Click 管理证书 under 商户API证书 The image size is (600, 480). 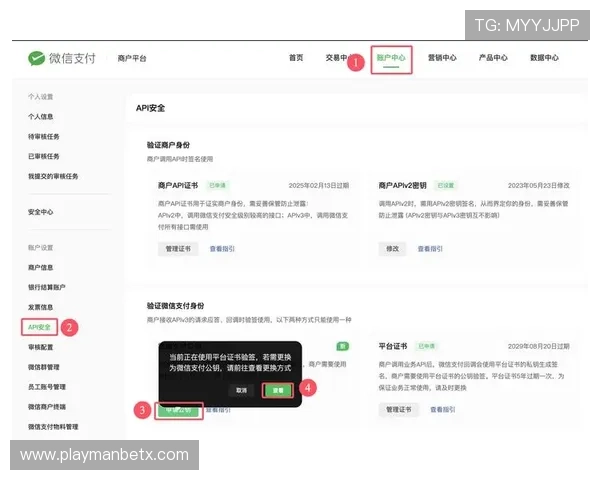click(178, 249)
